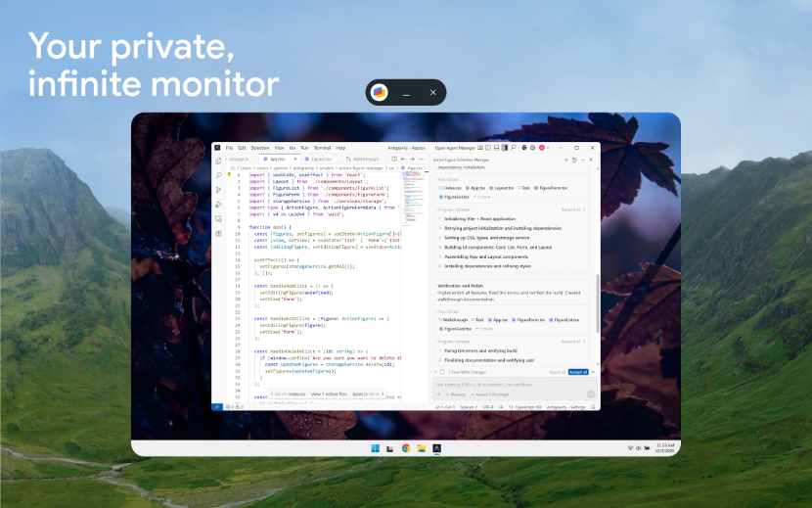The image size is (812, 508).
Task: Open the Source Control view
Action: [x=218, y=190]
